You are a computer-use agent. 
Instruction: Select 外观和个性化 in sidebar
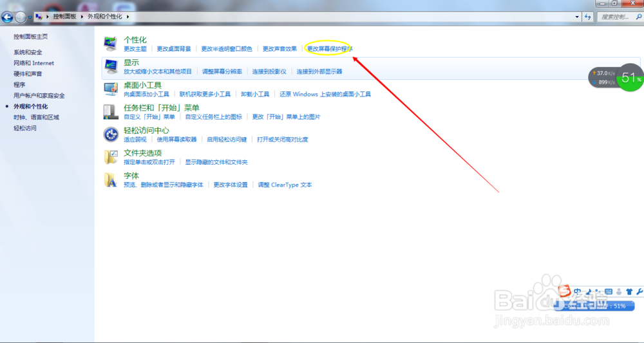(x=30, y=106)
